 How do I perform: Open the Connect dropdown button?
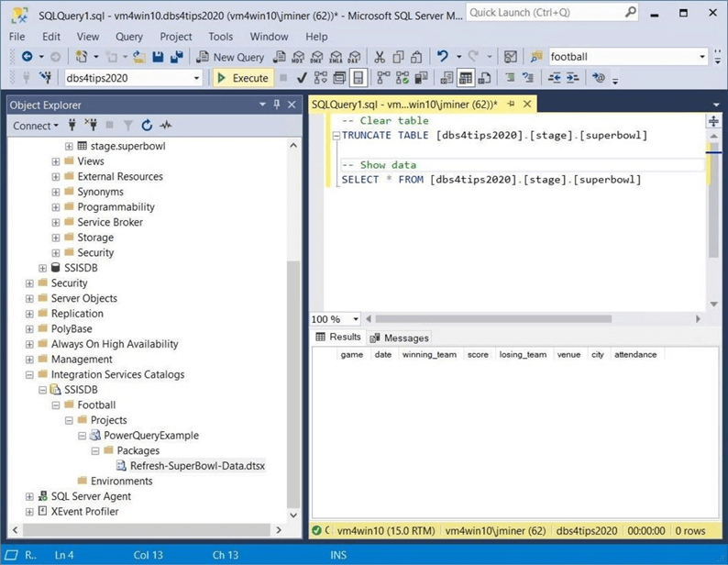coord(37,126)
